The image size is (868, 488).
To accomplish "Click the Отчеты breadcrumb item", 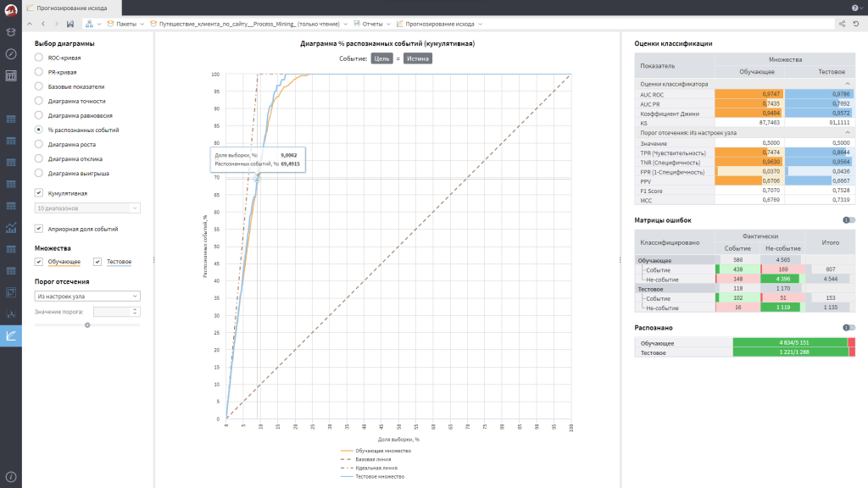I will pos(368,24).
